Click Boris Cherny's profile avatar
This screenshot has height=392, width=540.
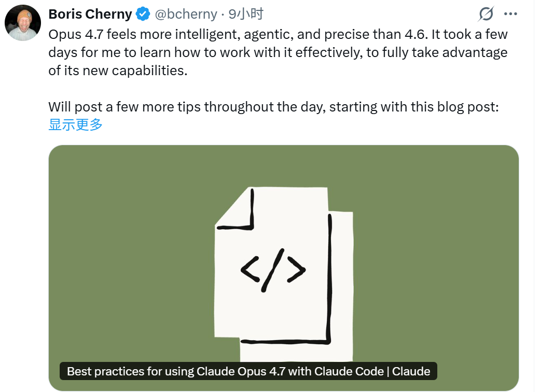click(22, 22)
